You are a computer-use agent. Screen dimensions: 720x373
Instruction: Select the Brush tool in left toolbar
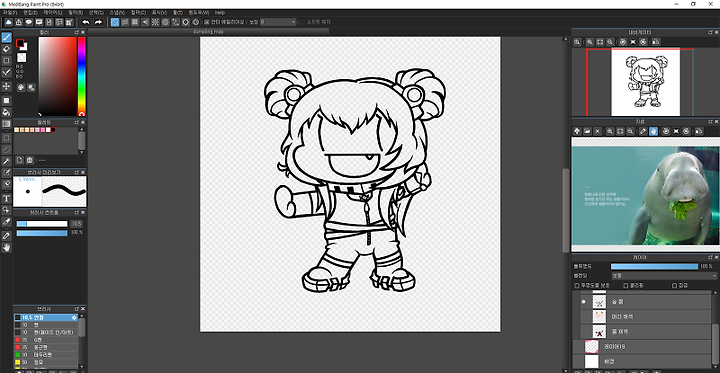coord(6,37)
